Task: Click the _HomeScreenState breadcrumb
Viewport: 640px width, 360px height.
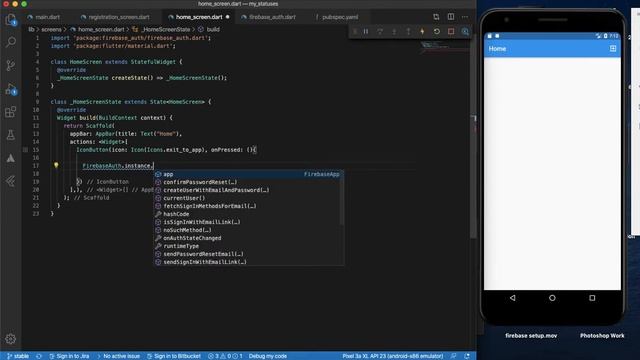Action: pos(166,29)
